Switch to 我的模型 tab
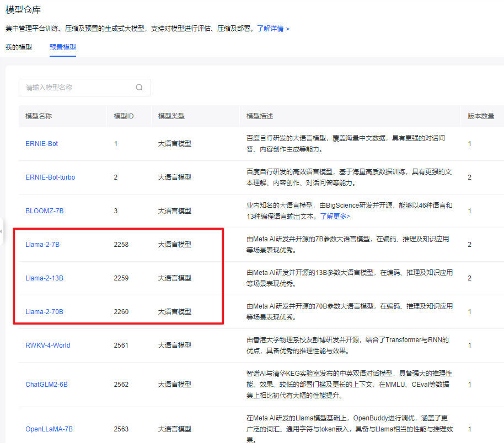504x443 pixels. pos(19,47)
